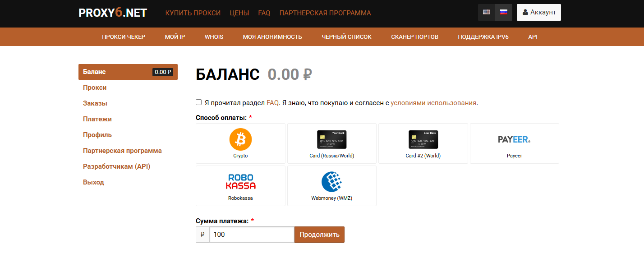Open МОЯ АНОНИМНОСТЬ page

[x=272, y=37]
